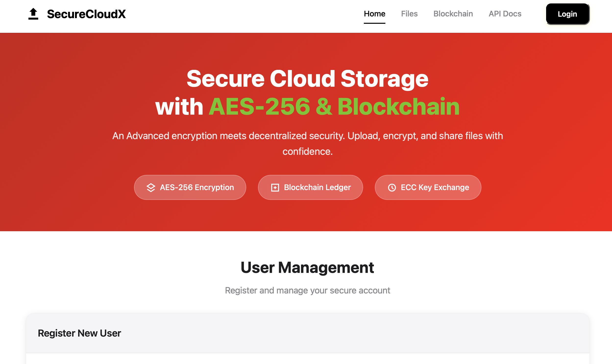Image resolution: width=612 pixels, height=364 pixels.
Task: Select the hero heading Secure Cloud Storage
Action: pyautogui.click(x=308, y=78)
